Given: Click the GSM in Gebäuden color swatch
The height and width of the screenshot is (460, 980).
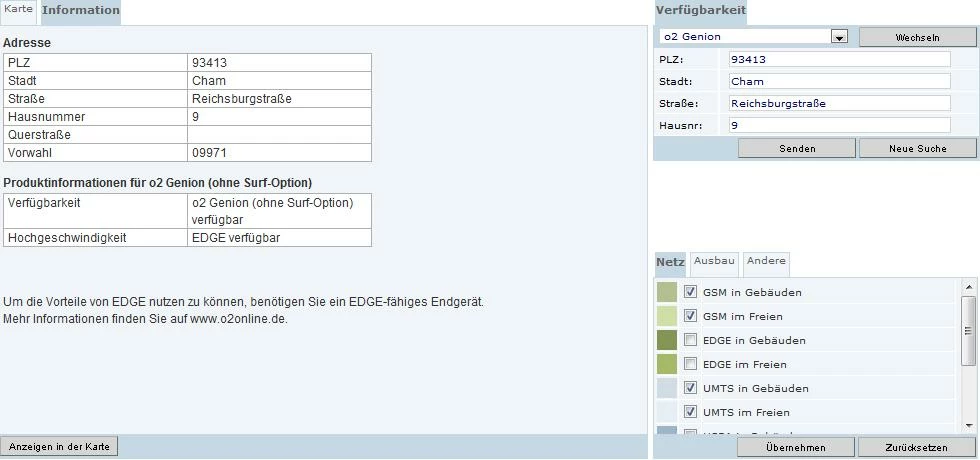Looking at the screenshot, I should coord(667,292).
